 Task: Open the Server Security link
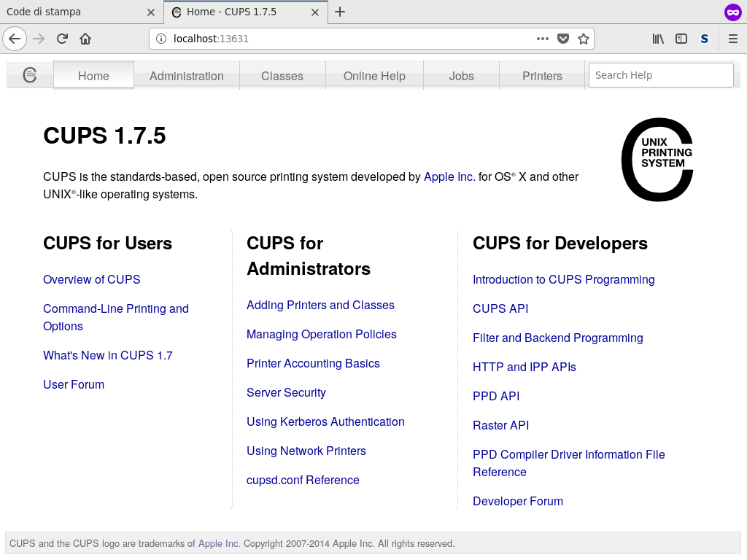tap(286, 392)
